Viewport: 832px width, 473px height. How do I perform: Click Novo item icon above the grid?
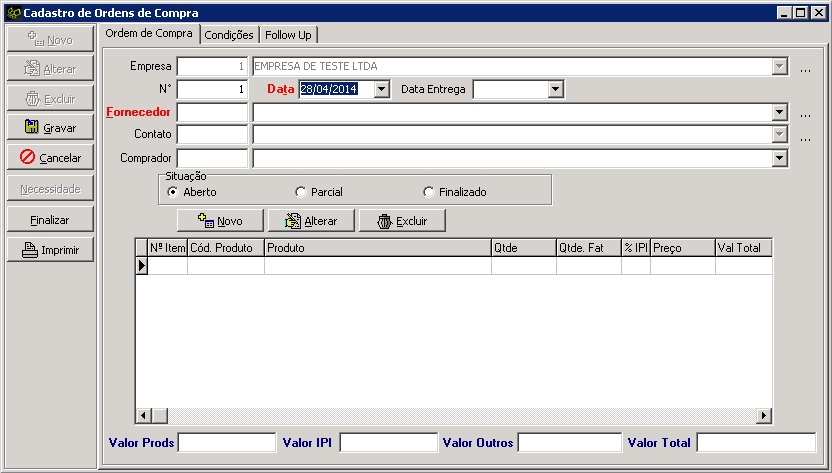(x=207, y=221)
